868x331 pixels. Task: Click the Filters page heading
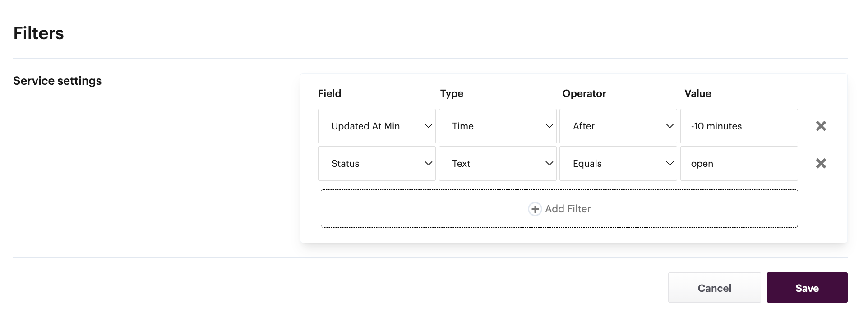39,33
